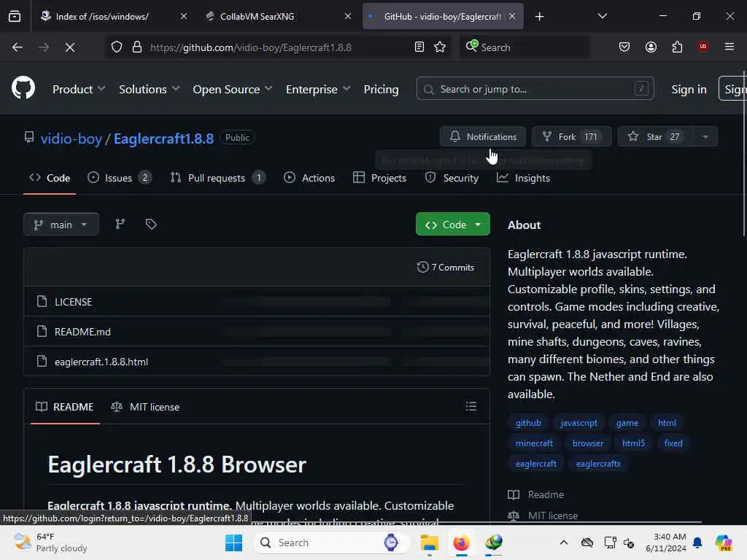Viewport: 747px width, 560px height.
Task: List all tabs with the chevron
Action: tap(602, 17)
